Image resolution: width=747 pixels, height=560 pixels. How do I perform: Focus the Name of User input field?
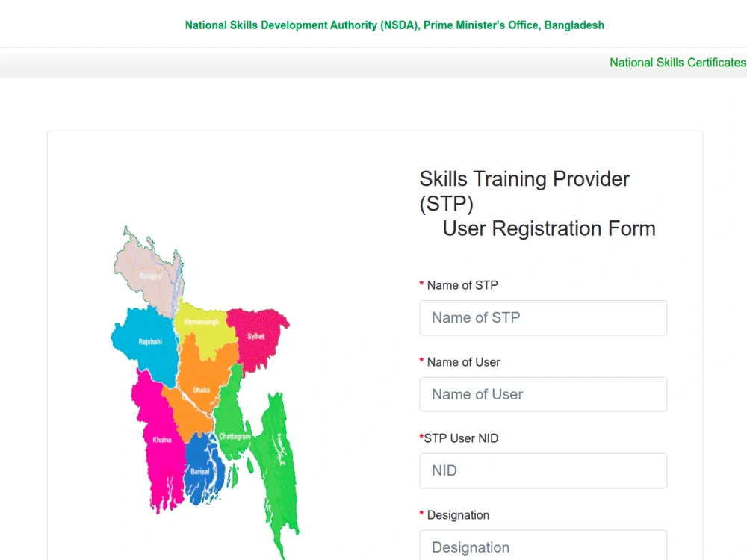point(543,394)
